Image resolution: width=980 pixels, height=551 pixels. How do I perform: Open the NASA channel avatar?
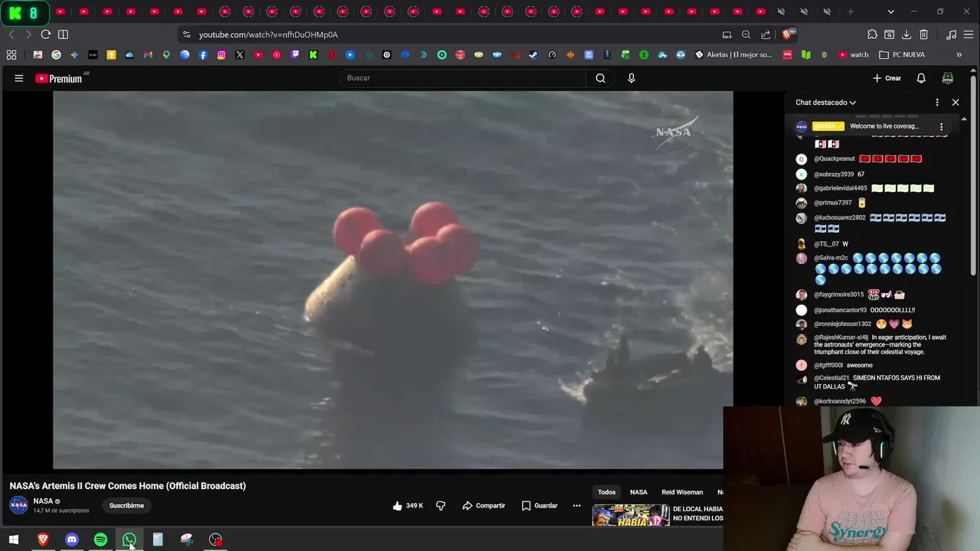coord(19,505)
